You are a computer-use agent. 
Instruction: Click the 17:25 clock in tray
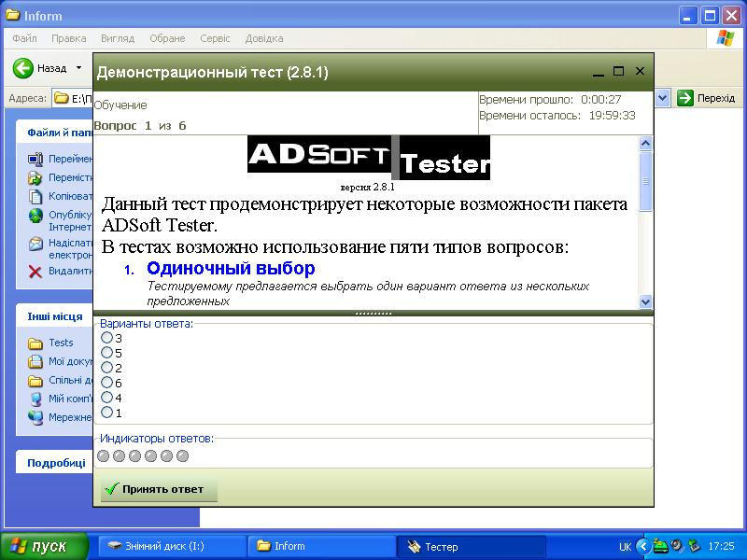coord(721,546)
